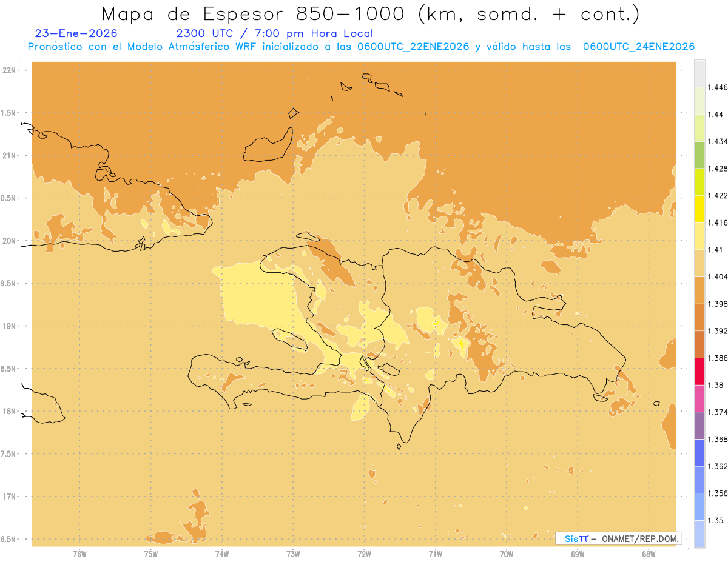
Task: Click the "1.356" colorbar value
Action: click(718, 493)
